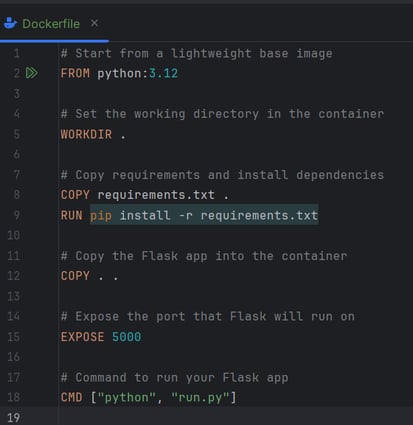The height and width of the screenshot is (425, 413).
Task: Click requirements.txt on the COPY line
Action: coord(156,195)
